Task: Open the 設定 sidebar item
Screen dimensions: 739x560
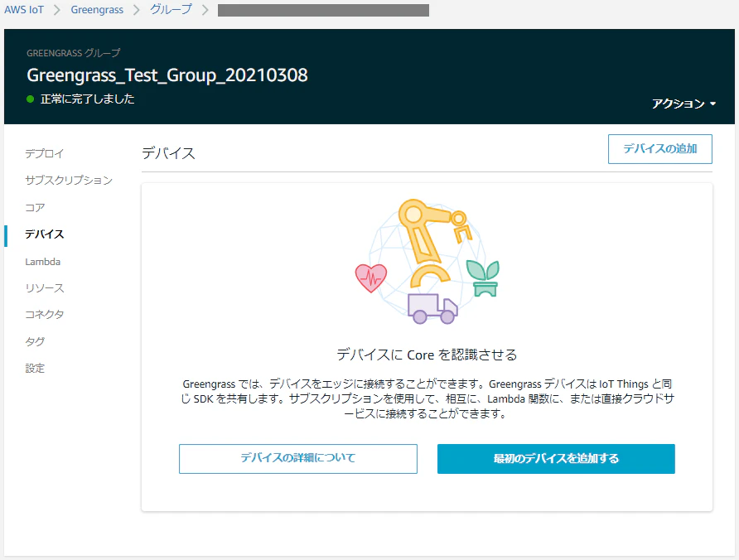Action: pos(35,368)
